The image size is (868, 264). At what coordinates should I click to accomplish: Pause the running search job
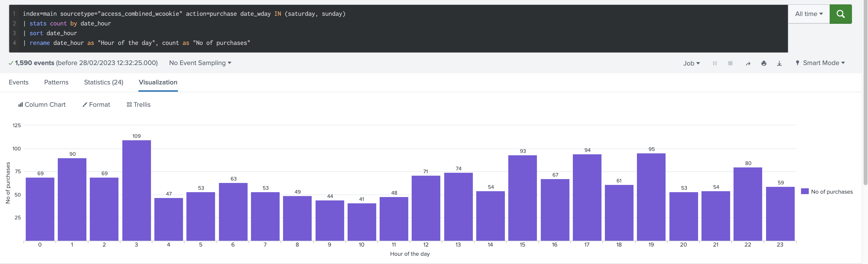tap(715, 63)
